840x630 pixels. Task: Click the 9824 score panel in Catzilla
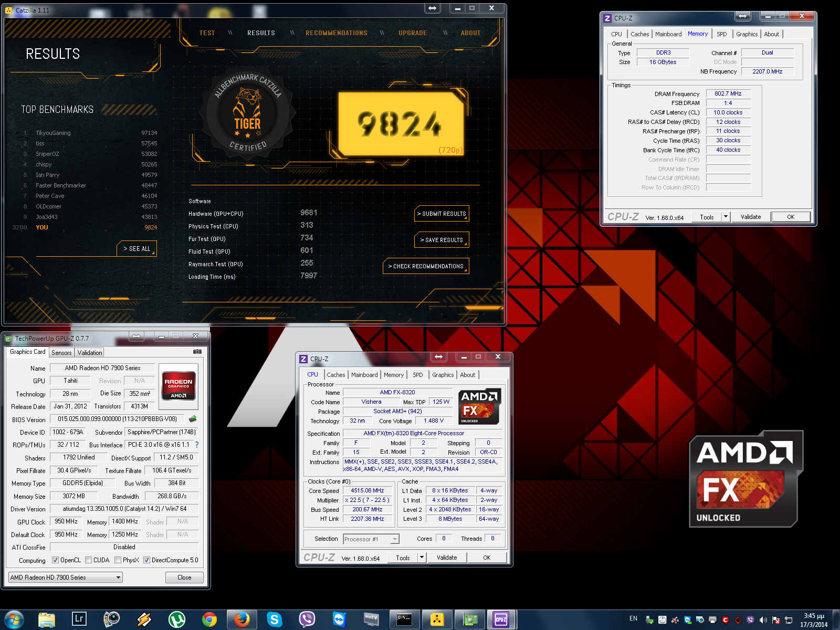(401, 124)
